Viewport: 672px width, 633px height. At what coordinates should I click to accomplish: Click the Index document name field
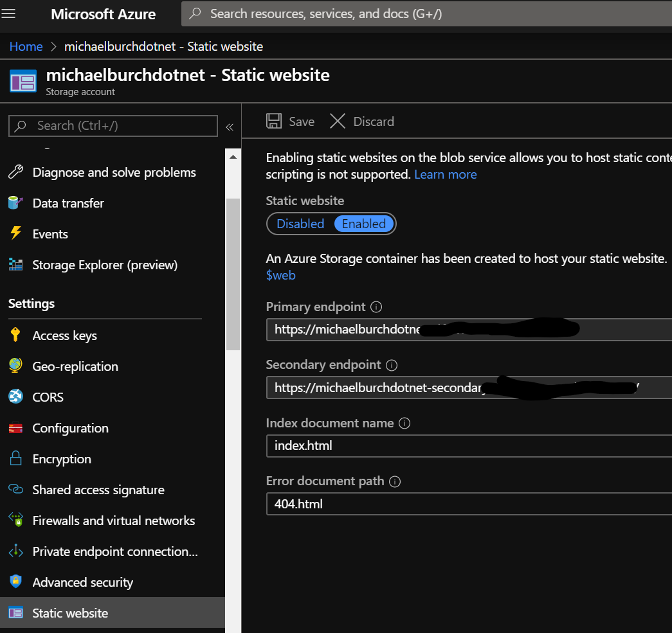(469, 446)
